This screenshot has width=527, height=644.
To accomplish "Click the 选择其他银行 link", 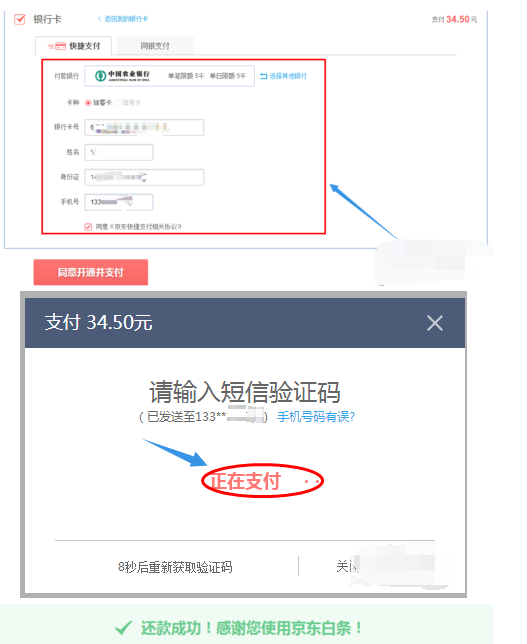I will click(288, 76).
